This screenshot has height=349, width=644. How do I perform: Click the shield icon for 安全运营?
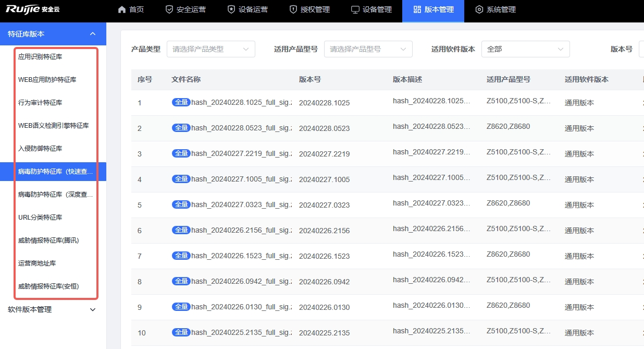169,9
